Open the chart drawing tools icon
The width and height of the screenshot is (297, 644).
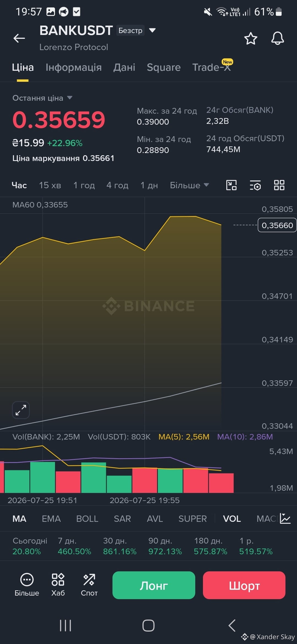[231, 185]
